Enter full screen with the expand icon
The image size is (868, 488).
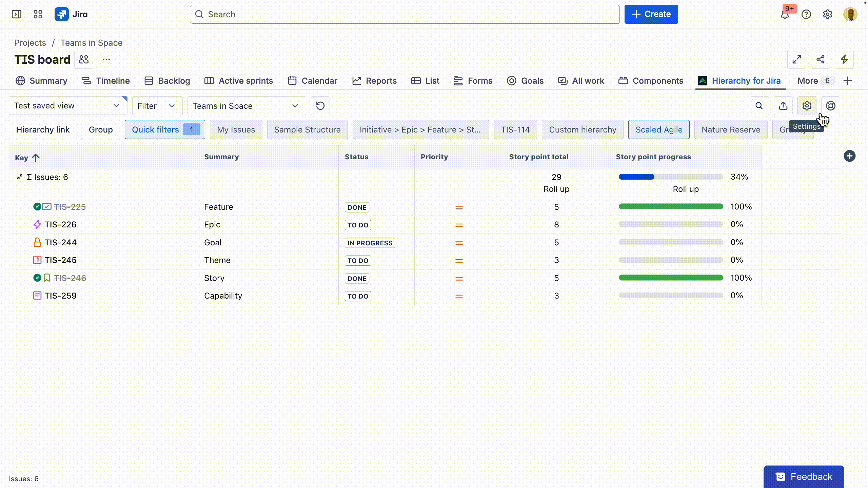point(797,60)
